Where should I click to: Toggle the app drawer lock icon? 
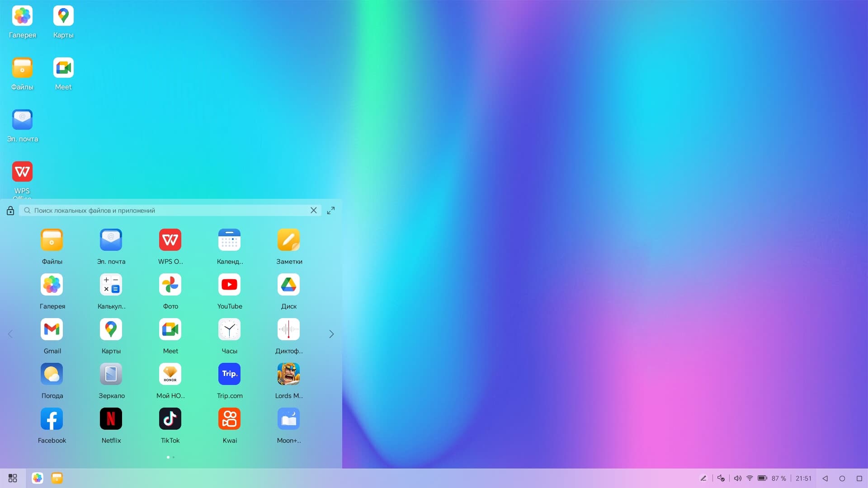[10, 211]
